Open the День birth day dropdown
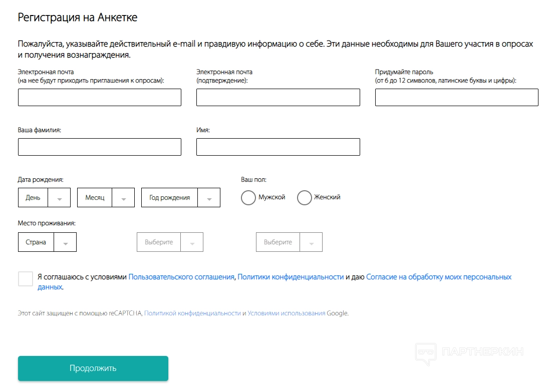 (x=44, y=198)
